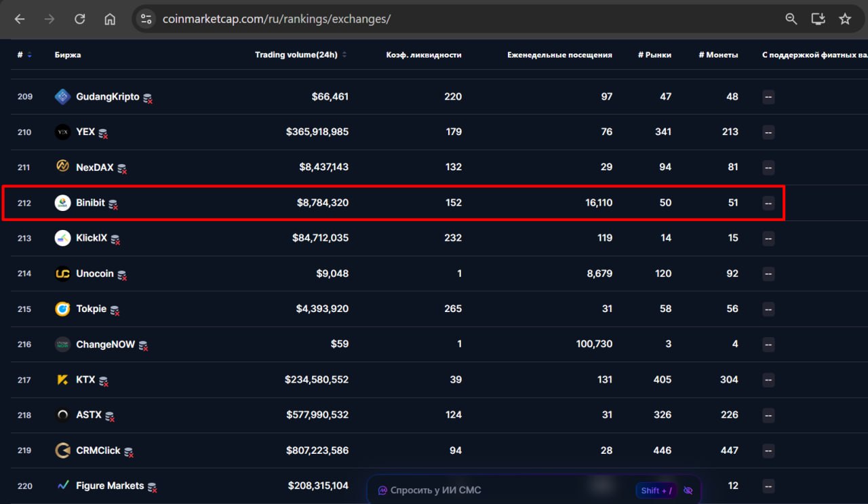
Task: Click the reserves icon next to GudangKripto
Action: [148, 98]
